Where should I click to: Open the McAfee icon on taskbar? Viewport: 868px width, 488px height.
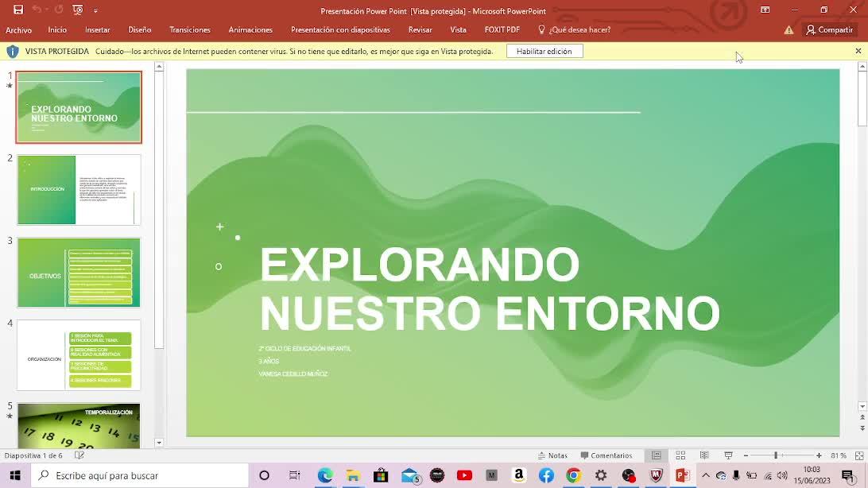click(x=656, y=475)
